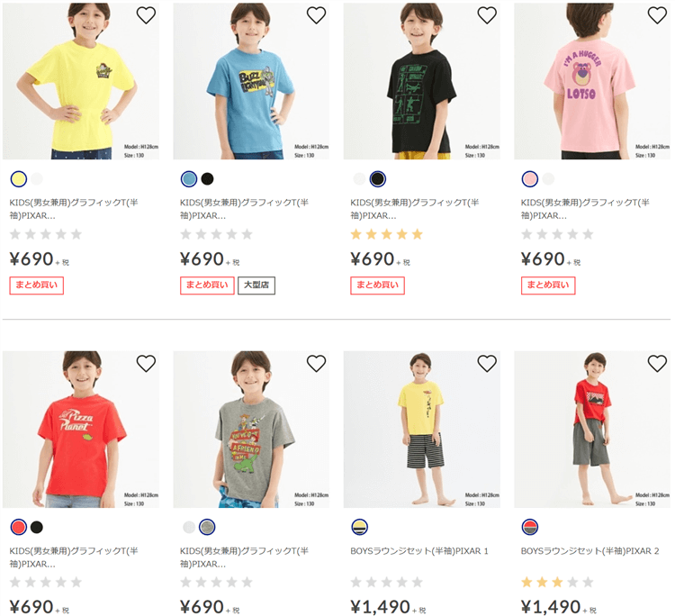Heart the red Pizza Planet tee
This screenshot has width=675, height=616.
(x=146, y=364)
